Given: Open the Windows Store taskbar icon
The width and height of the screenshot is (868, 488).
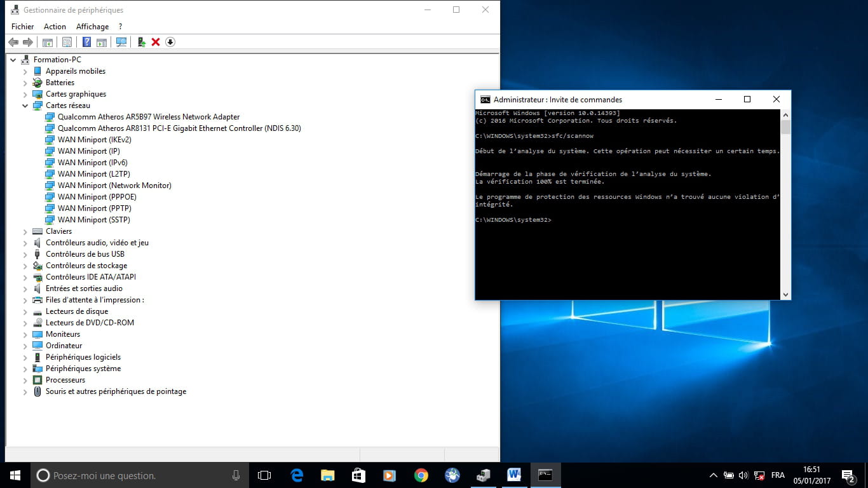Looking at the screenshot, I should 358,475.
